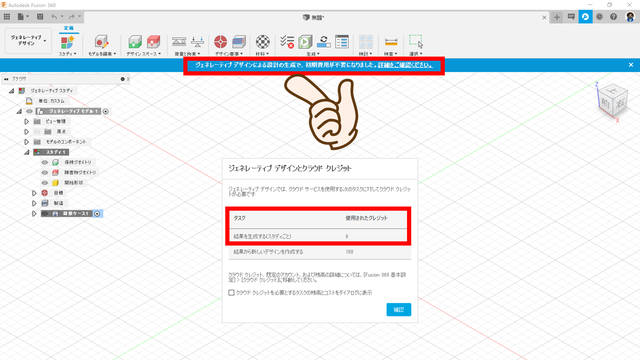Add a new design tab with plus
640x360 pixels.
point(556,17)
